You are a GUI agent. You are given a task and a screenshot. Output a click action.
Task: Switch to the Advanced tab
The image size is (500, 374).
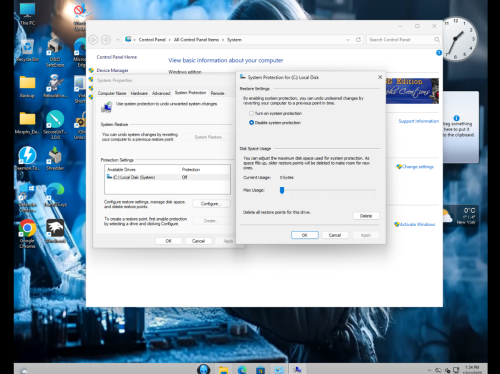coord(161,93)
